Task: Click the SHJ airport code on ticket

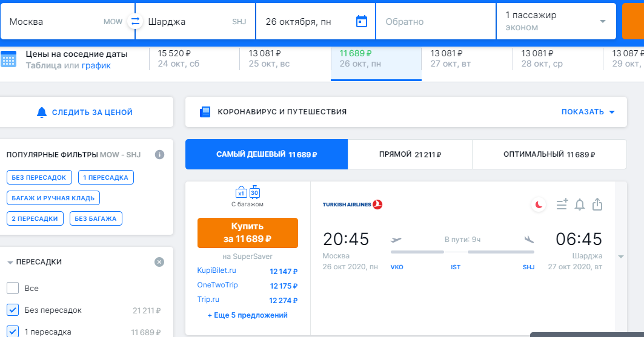Action: pos(529,267)
